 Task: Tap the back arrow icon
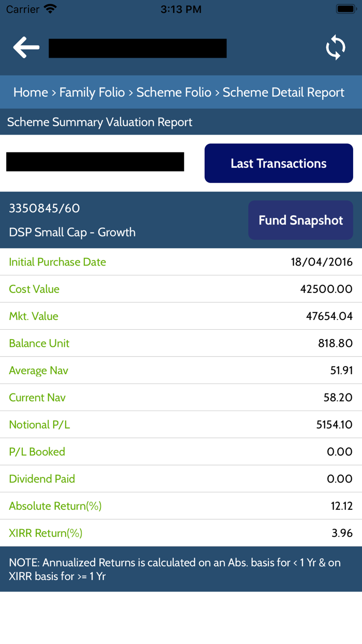26,48
